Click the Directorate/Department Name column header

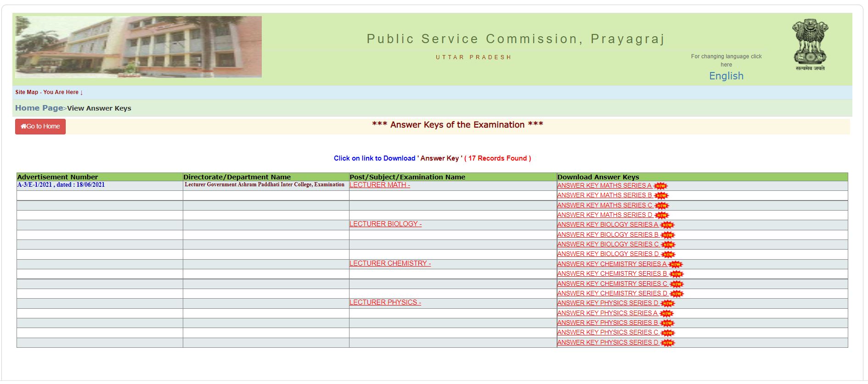(266, 177)
